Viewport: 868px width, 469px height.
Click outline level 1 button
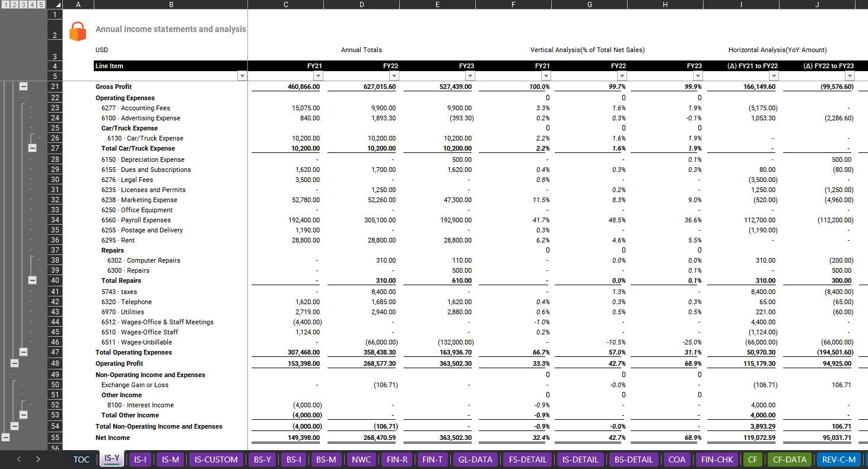pos(5,4)
